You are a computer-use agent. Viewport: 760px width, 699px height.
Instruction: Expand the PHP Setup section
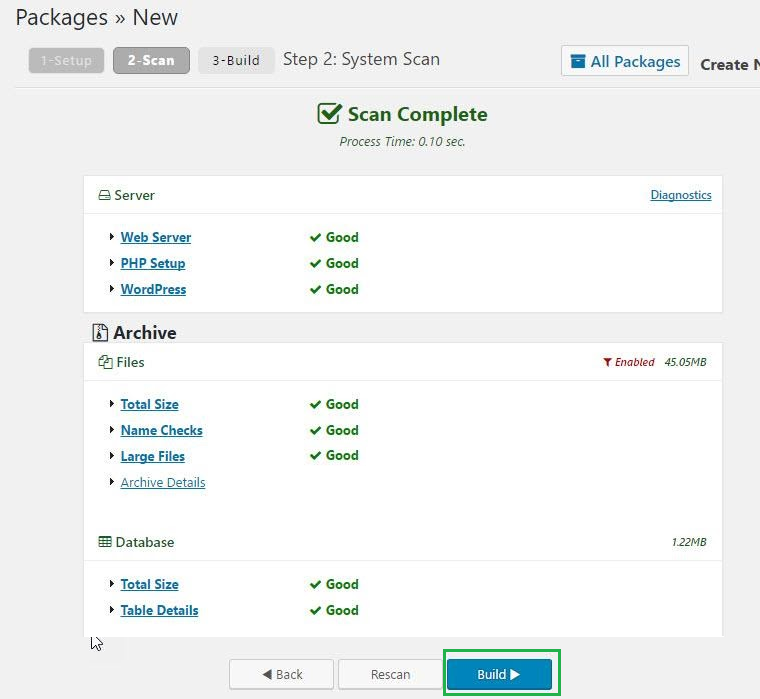(152, 263)
